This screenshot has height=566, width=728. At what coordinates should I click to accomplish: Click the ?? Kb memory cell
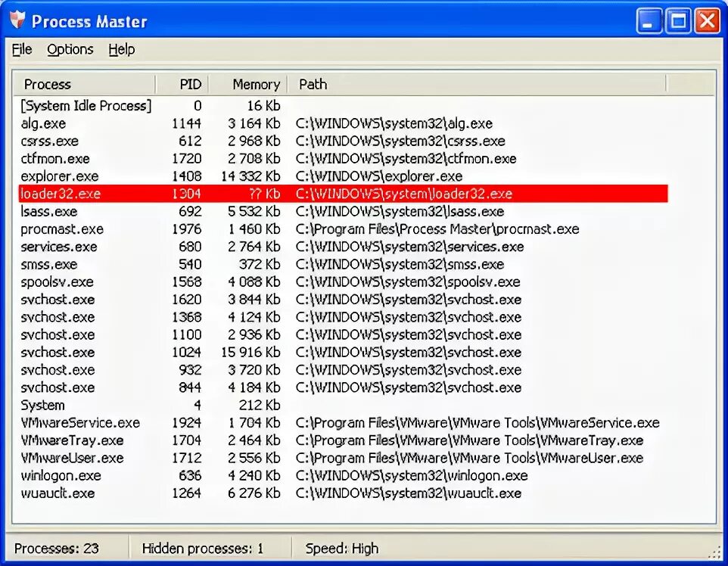point(264,194)
